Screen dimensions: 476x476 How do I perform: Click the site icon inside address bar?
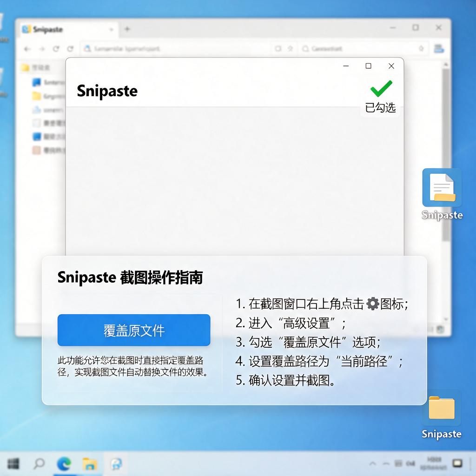coord(88,48)
